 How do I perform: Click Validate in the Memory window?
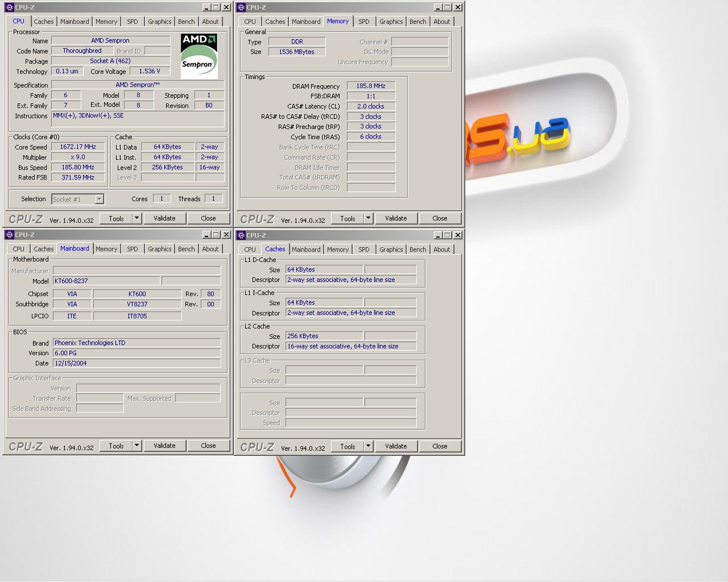tap(396, 218)
